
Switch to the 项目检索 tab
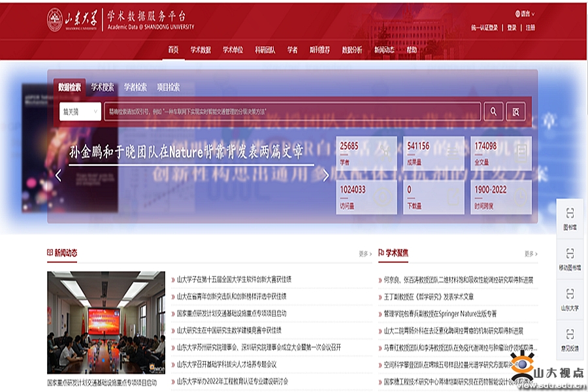tap(169, 88)
